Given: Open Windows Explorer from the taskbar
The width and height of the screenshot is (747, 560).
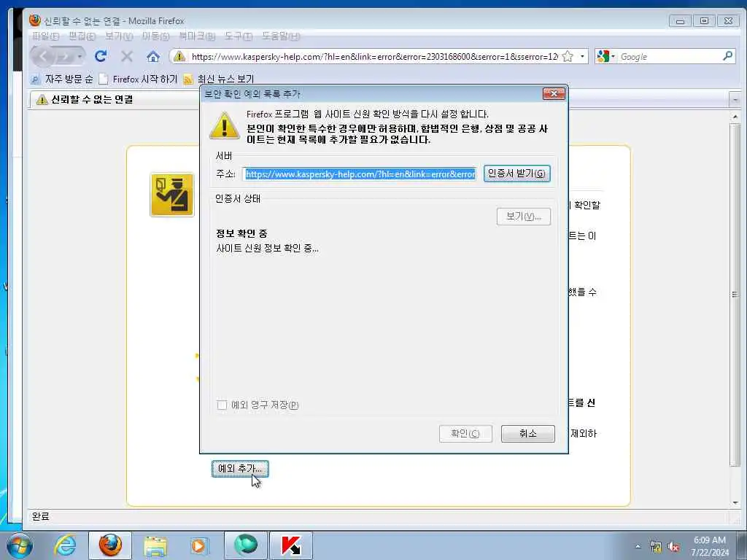Looking at the screenshot, I should (155, 546).
